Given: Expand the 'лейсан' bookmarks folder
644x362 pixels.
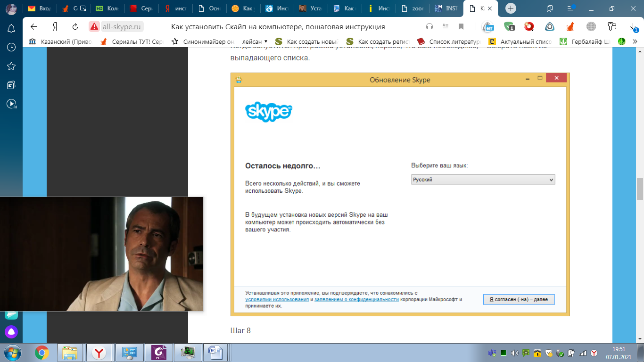Looking at the screenshot, I should [x=255, y=41].
